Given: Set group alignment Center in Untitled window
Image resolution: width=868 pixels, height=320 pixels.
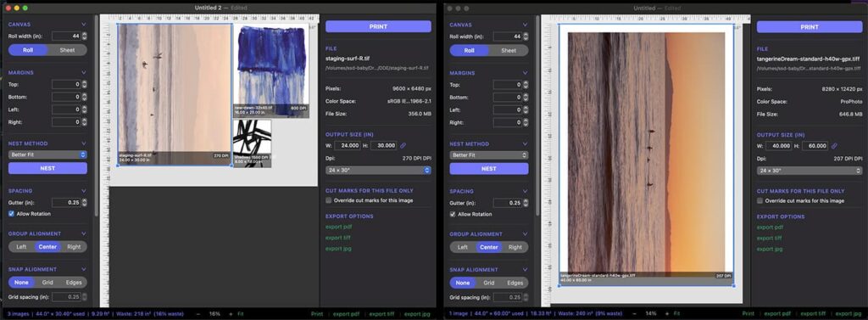Looking at the screenshot, I should pos(489,247).
